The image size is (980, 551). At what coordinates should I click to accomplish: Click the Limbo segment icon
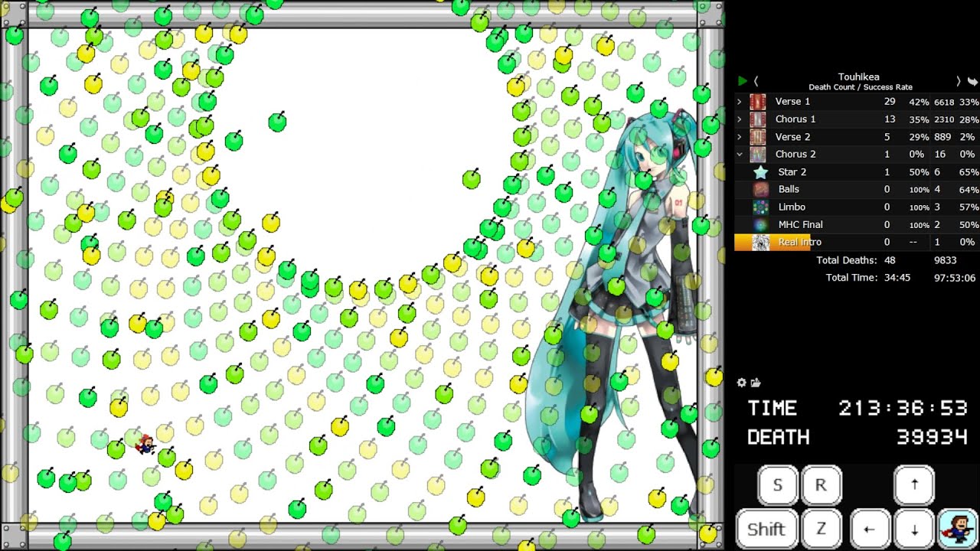(x=761, y=207)
